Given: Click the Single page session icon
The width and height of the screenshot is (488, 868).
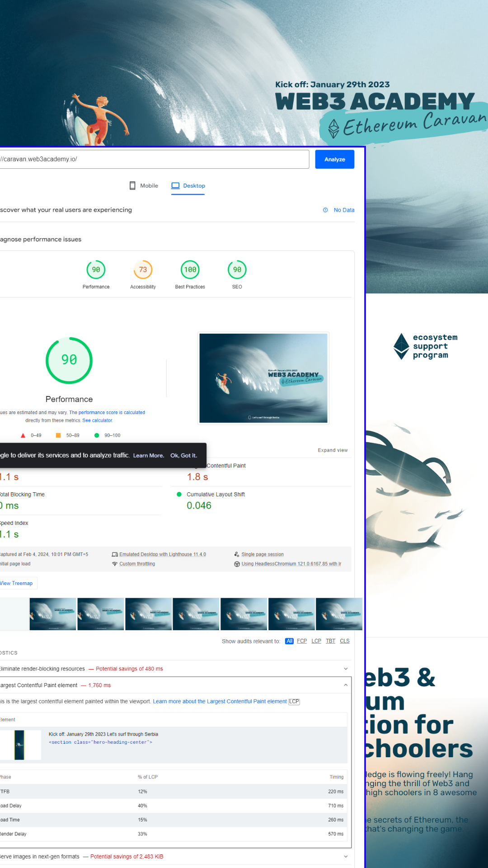Looking at the screenshot, I should 237,554.
